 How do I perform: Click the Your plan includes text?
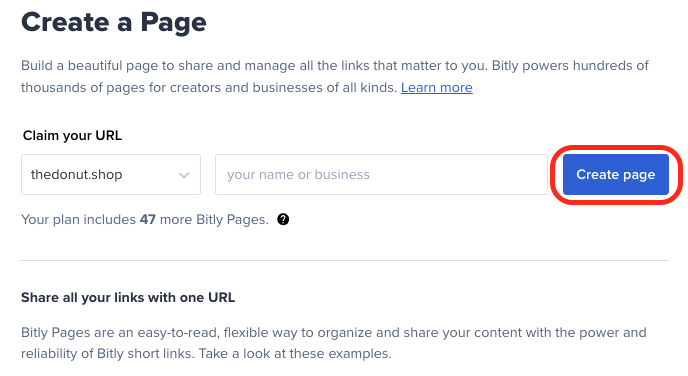79,219
